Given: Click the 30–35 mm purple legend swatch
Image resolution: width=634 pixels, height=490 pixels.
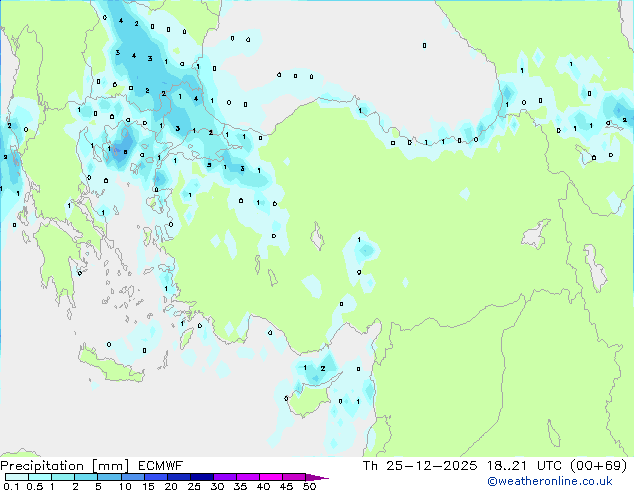Looking at the screenshot, I should (x=224, y=477).
